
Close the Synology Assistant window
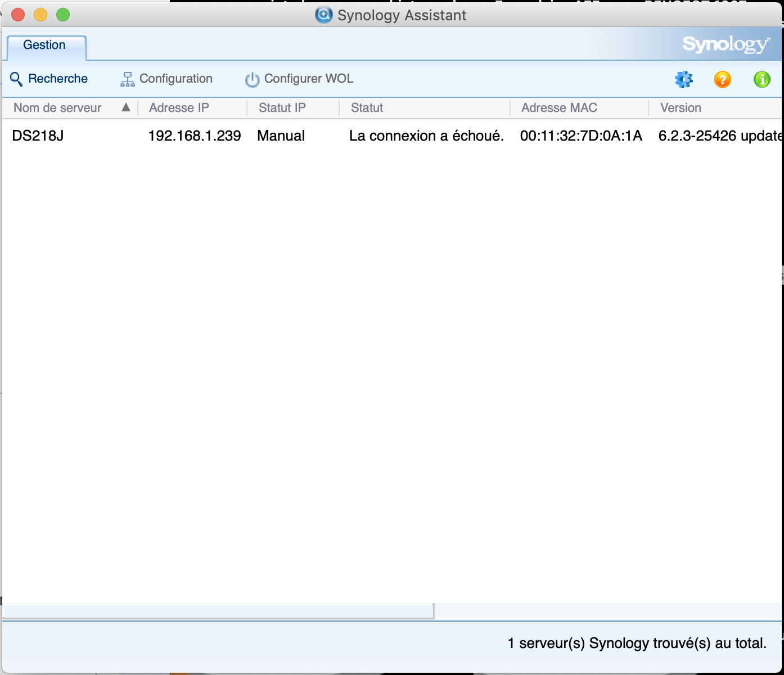18,15
